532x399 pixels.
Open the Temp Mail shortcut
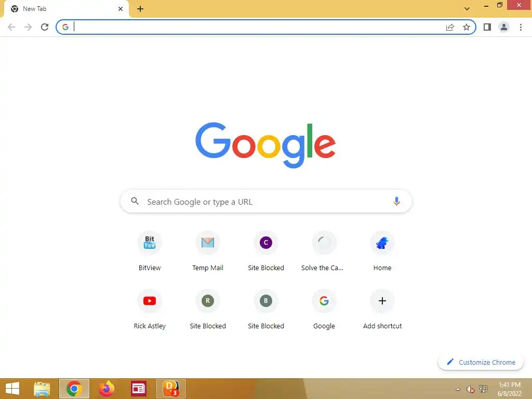208,252
